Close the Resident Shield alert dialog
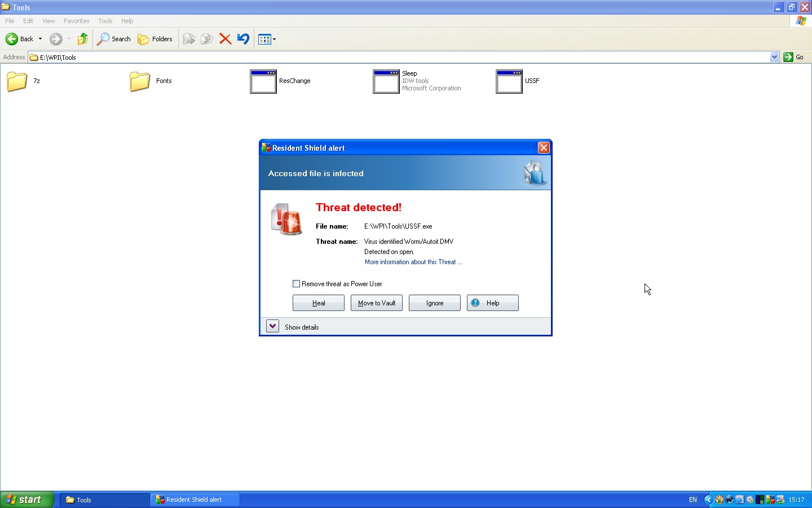The height and width of the screenshot is (508, 812). click(x=544, y=147)
